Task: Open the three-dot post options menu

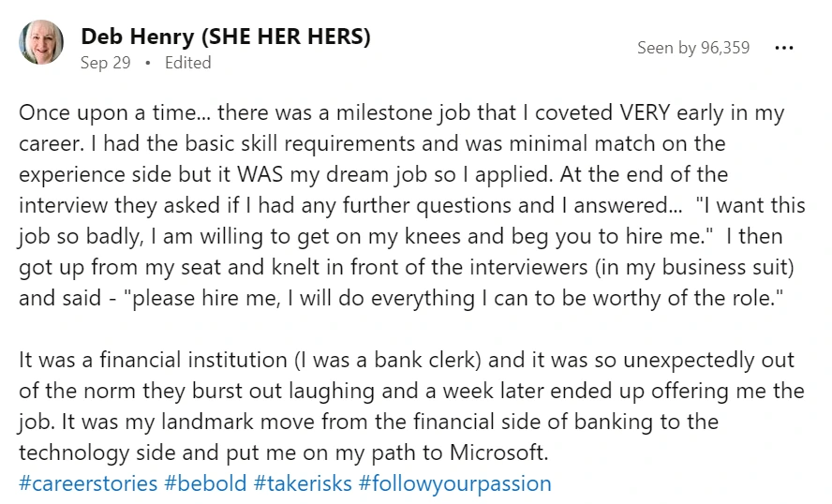Action: (x=783, y=48)
